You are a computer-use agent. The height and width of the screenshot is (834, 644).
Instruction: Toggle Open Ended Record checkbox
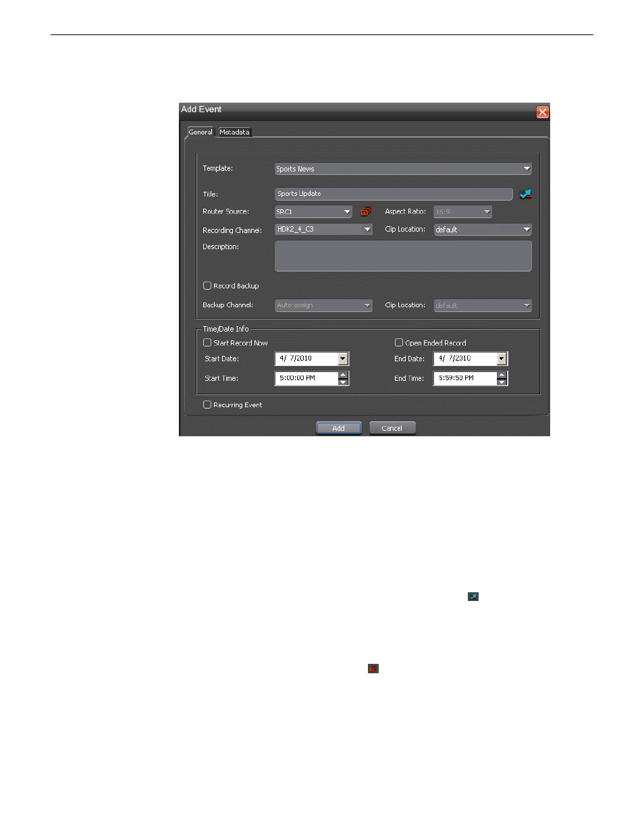tap(399, 342)
